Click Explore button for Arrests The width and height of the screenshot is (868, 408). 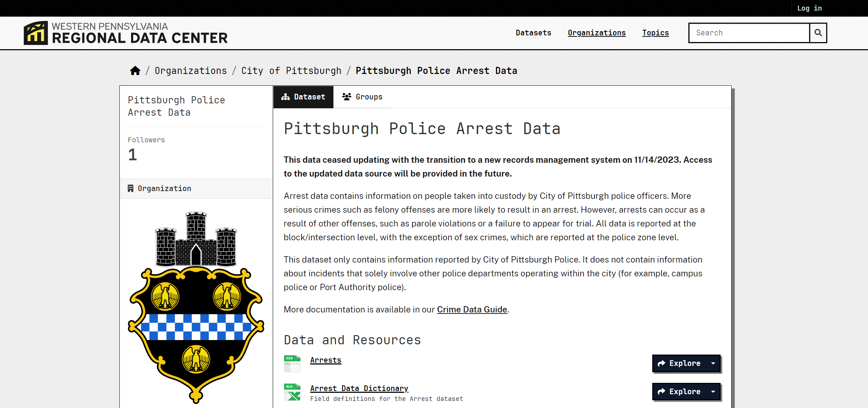pos(679,363)
